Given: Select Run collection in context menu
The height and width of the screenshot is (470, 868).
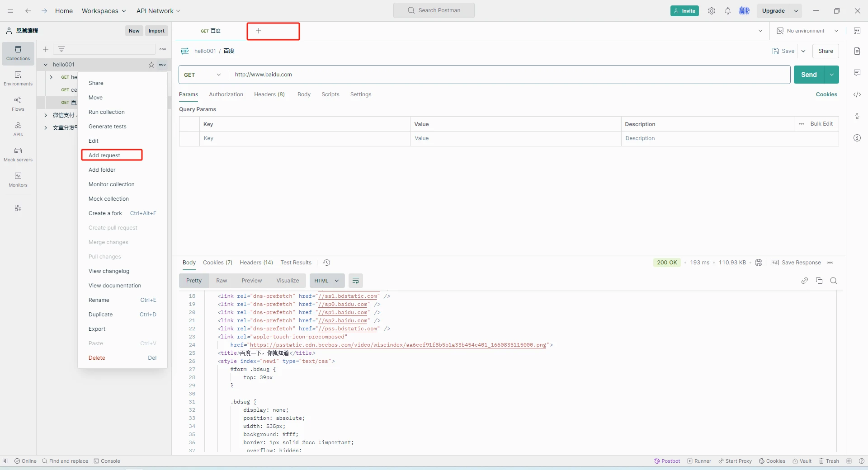Looking at the screenshot, I should point(107,112).
